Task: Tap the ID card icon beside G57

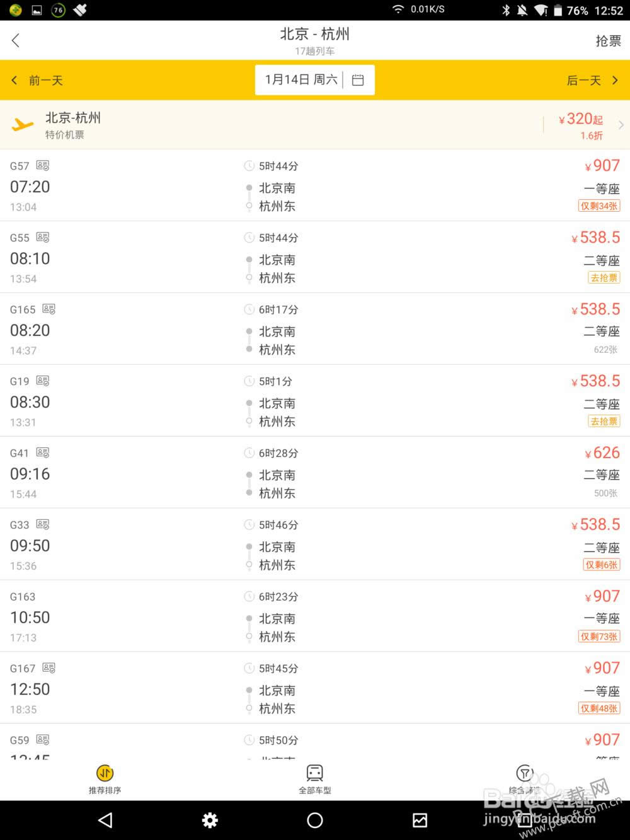Action: pos(42,166)
